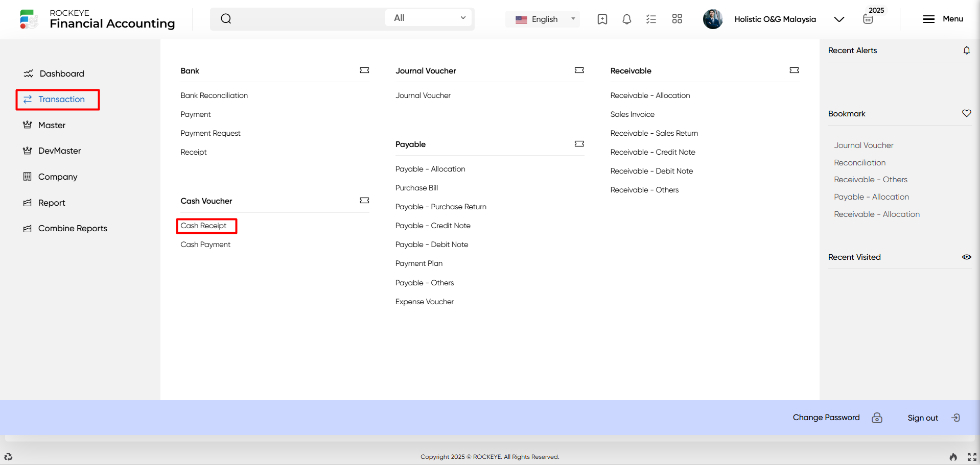Open Expense Voucher link
Screen dimensions: 980x465
(x=425, y=302)
